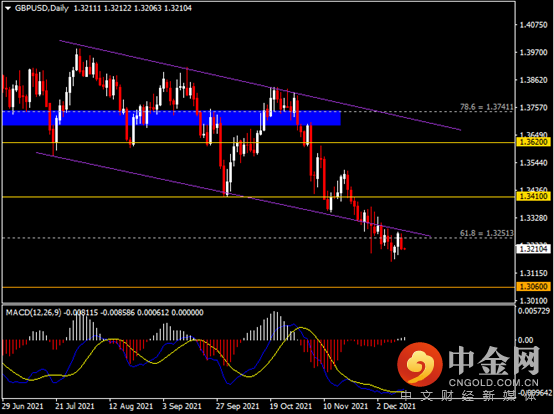Select the upper purple channel trendline
This screenshot has height=414, width=554.
(260, 85)
